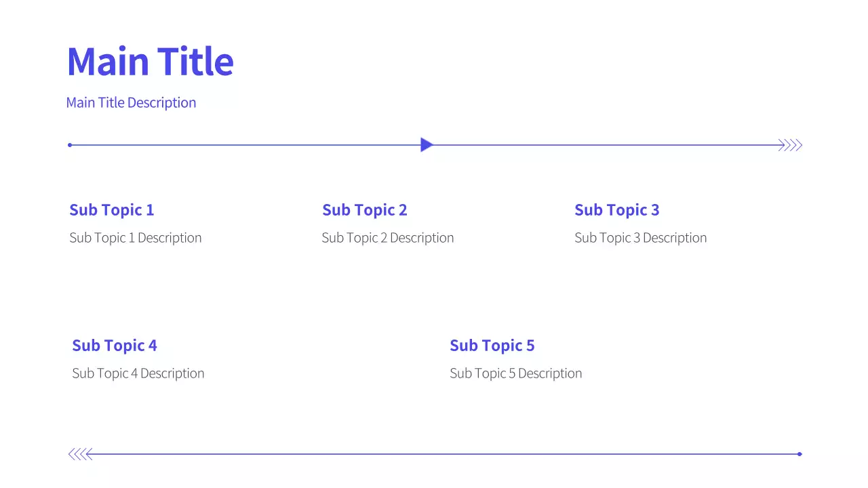Click the small dot starting the top line
868x488 pixels.
click(70, 144)
